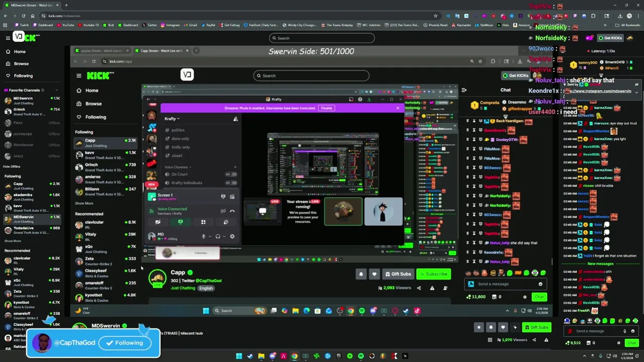The width and height of the screenshot is (644, 362).
Task: Open xQc in outer Recommended list
Action: 31,283
